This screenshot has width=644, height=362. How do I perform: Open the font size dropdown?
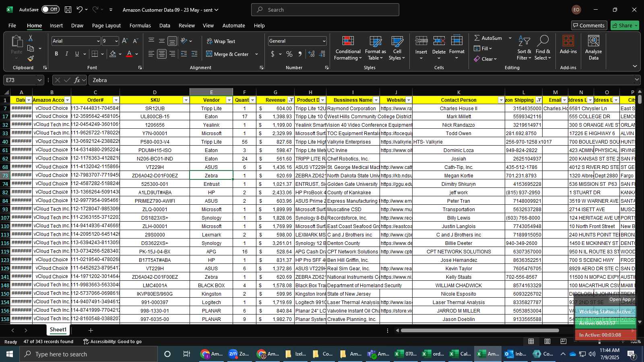(x=116, y=41)
